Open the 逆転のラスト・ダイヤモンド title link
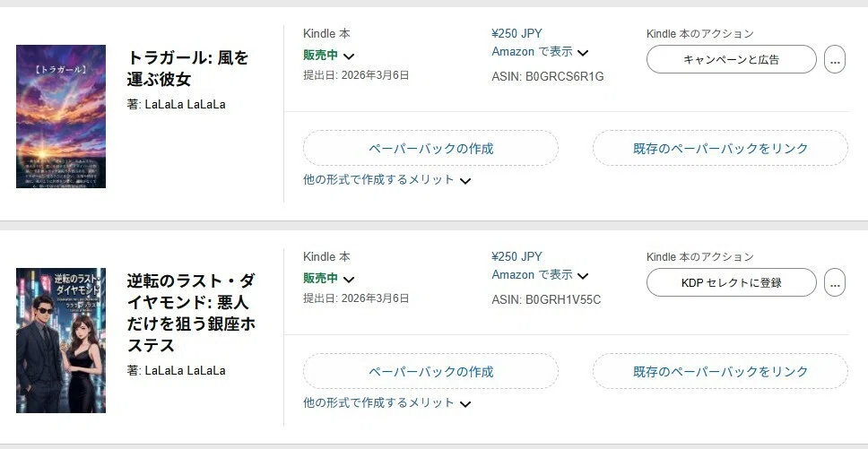 (191, 313)
